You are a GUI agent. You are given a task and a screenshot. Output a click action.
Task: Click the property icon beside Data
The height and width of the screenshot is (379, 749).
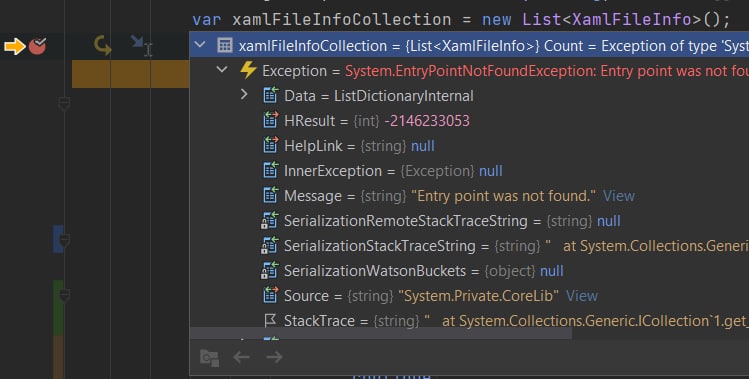[x=270, y=95]
